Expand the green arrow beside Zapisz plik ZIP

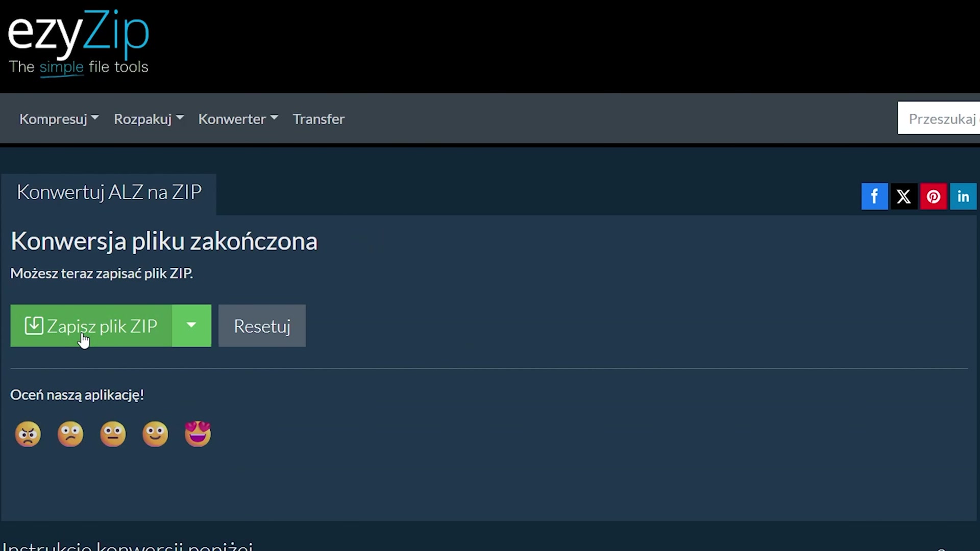click(191, 325)
